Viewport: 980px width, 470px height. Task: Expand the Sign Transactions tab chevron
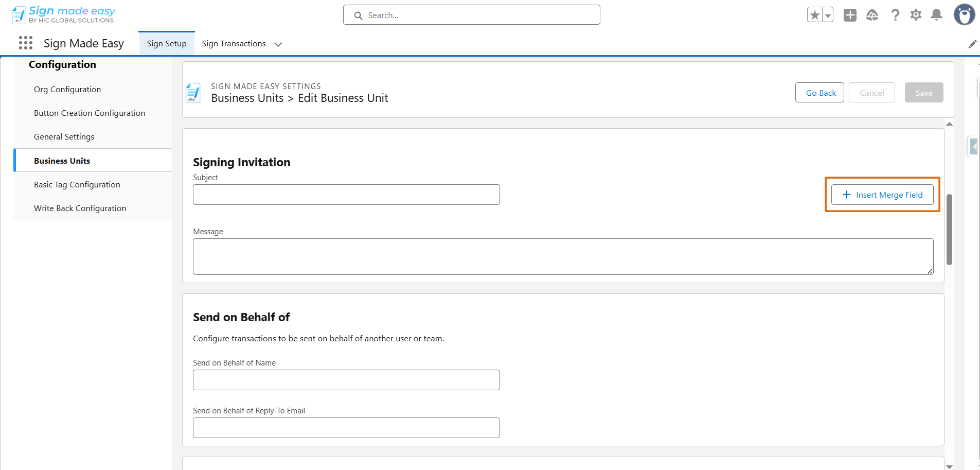coord(278,44)
